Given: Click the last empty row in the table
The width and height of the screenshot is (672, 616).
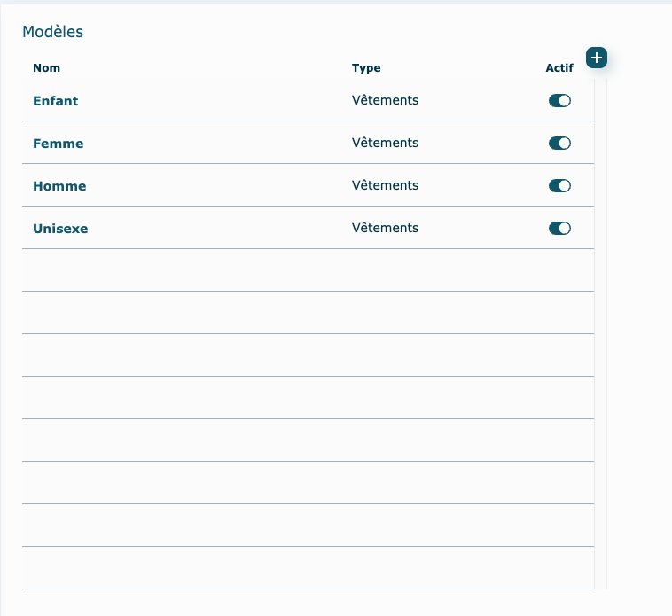Looking at the screenshot, I should (308, 568).
